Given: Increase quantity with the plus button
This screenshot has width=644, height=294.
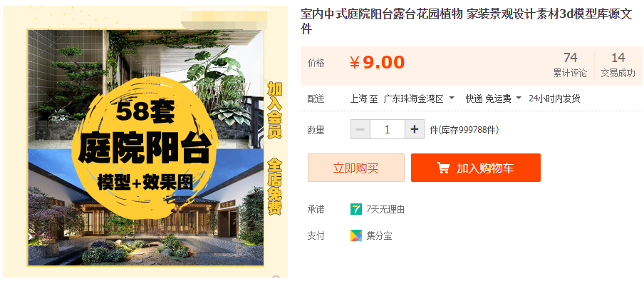Looking at the screenshot, I should pos(415,130).
